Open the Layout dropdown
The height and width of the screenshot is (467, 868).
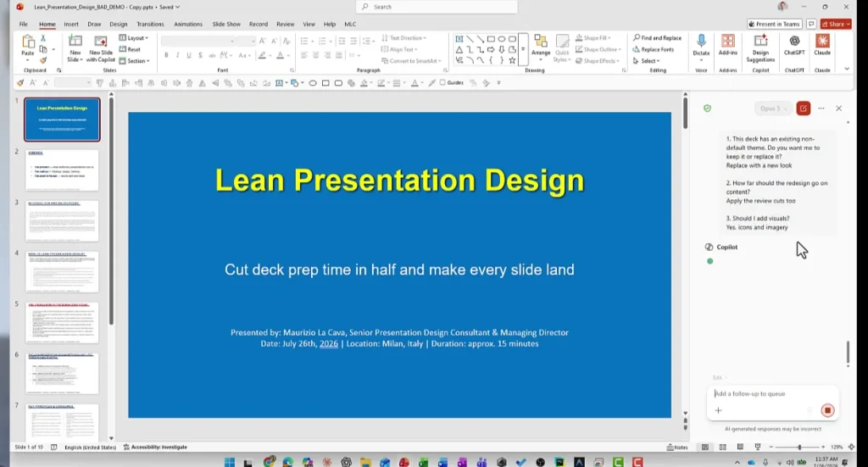pyautogui.click(x=134, y=38)
